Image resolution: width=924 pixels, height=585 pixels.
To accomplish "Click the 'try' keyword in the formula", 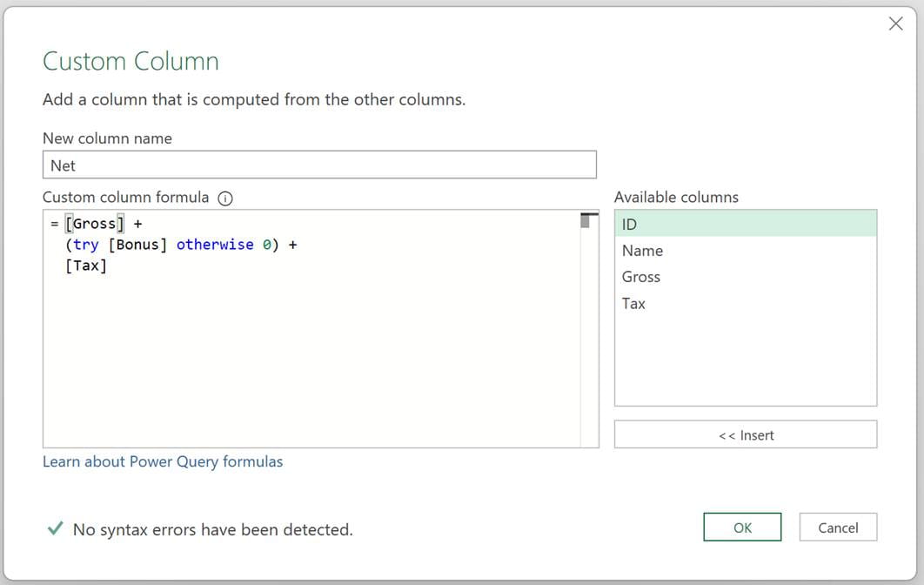I will point(85,245).
